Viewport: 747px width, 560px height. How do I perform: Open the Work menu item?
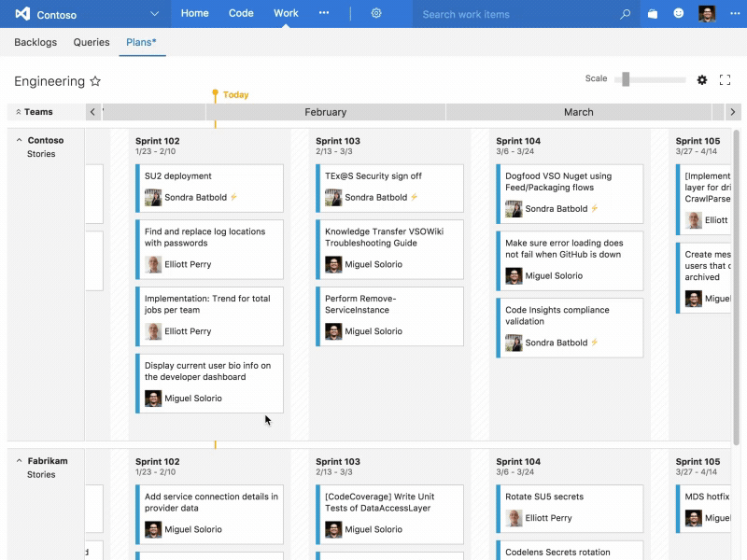[x=285, y=13]
